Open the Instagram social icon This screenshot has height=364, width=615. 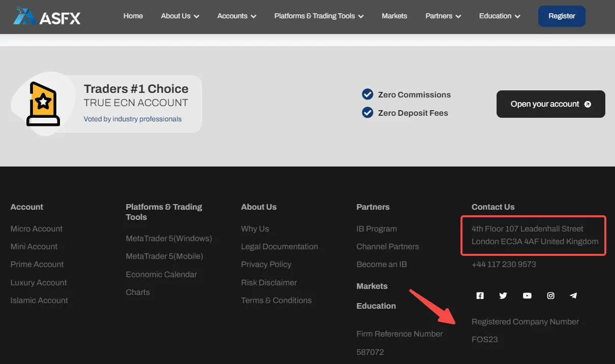pyautogui.click(x=550, y=295)
